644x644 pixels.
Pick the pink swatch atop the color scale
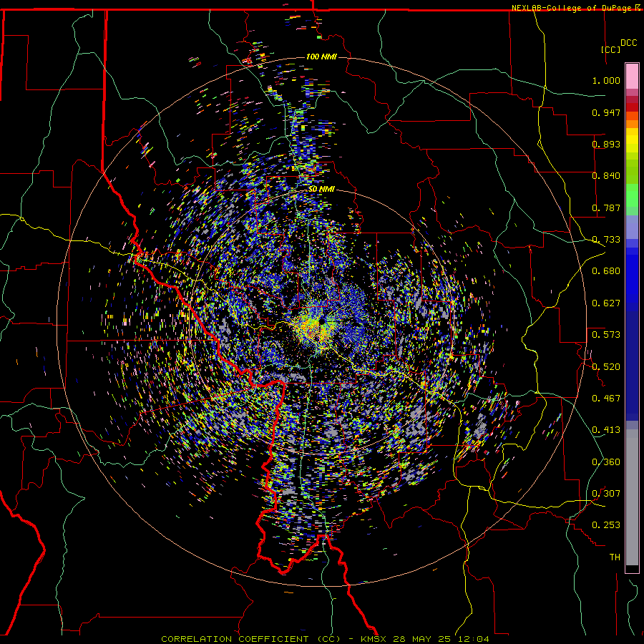click(632, 76)
